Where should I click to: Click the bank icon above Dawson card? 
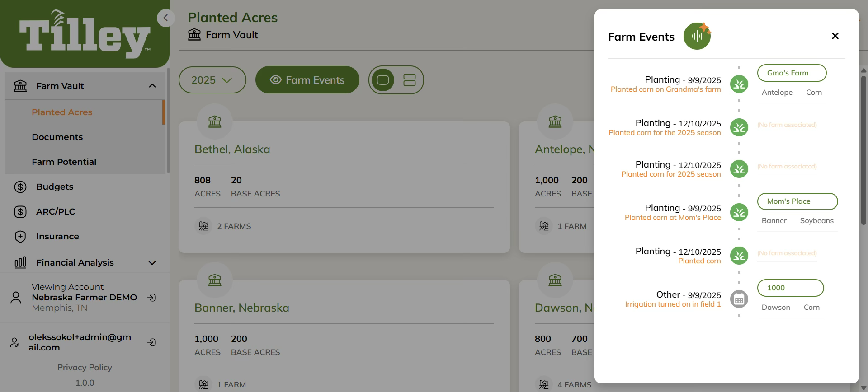pos(555,280)
